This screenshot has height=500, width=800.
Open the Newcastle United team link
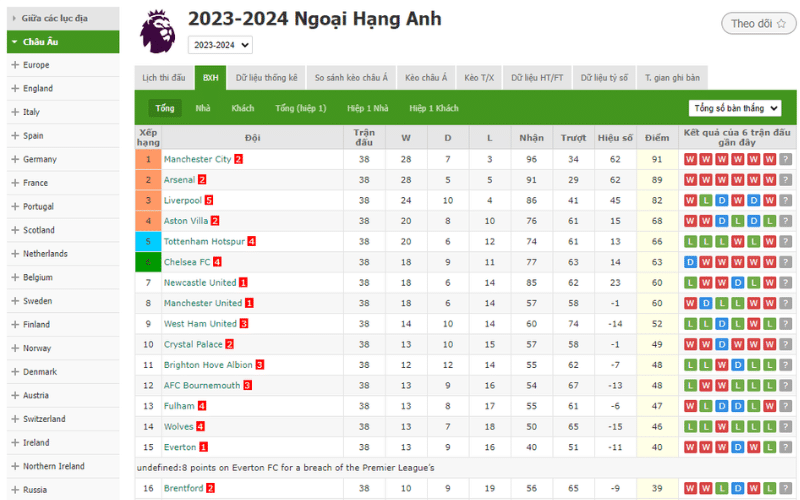200,283
